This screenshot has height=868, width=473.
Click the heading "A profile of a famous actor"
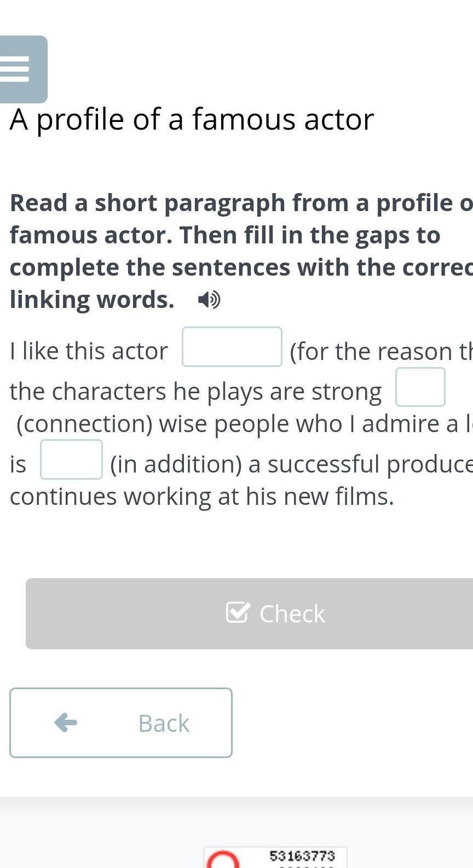point(192,119)
